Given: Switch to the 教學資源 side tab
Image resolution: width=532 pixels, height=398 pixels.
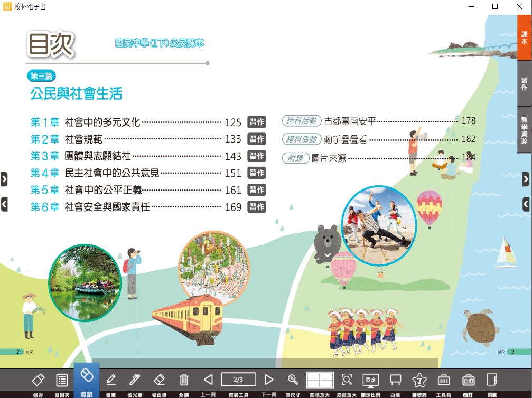Looking at the screenshot, I should (x=524, y=130).
